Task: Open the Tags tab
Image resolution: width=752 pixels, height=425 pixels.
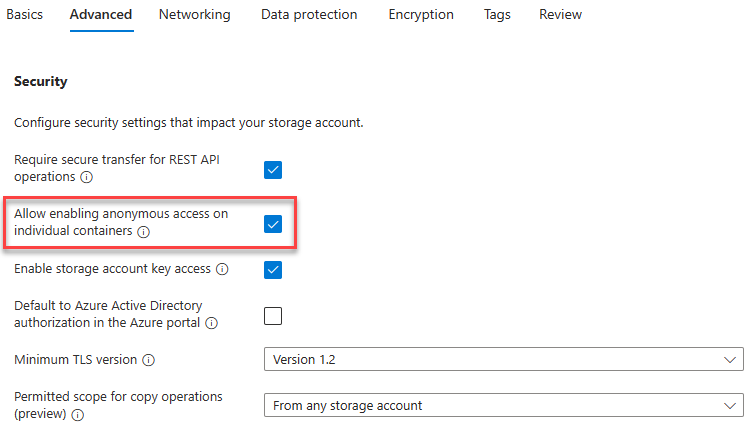Action: [496, 15]
